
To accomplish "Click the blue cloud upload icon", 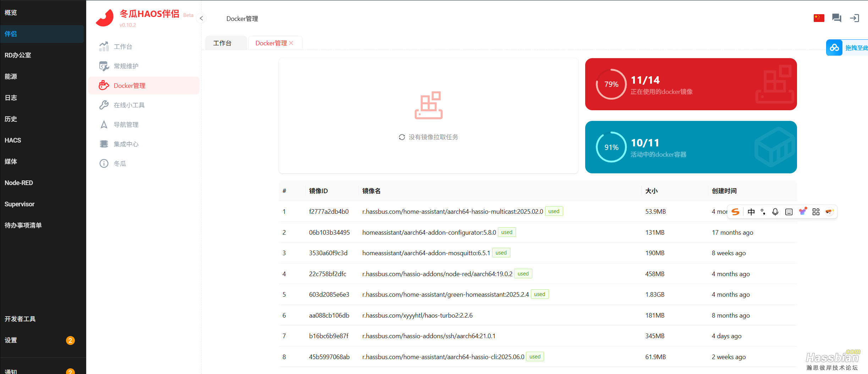I will click(x=834, y=48).
